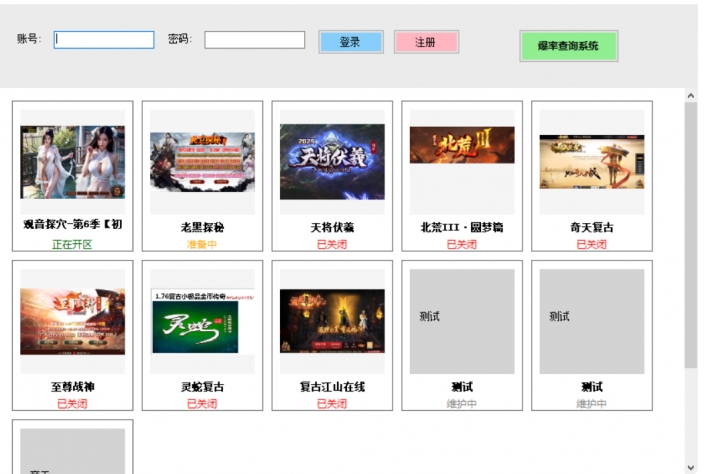Click the 复古江山在线 title label
This screenshot has height=474, width=704.
332,387
